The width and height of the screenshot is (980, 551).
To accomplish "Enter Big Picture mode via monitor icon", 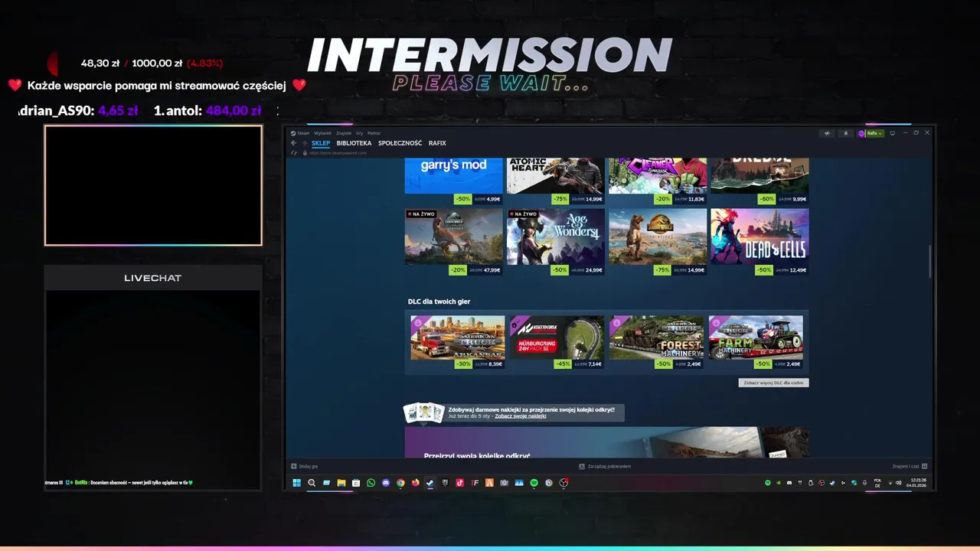I will (892, 133).
